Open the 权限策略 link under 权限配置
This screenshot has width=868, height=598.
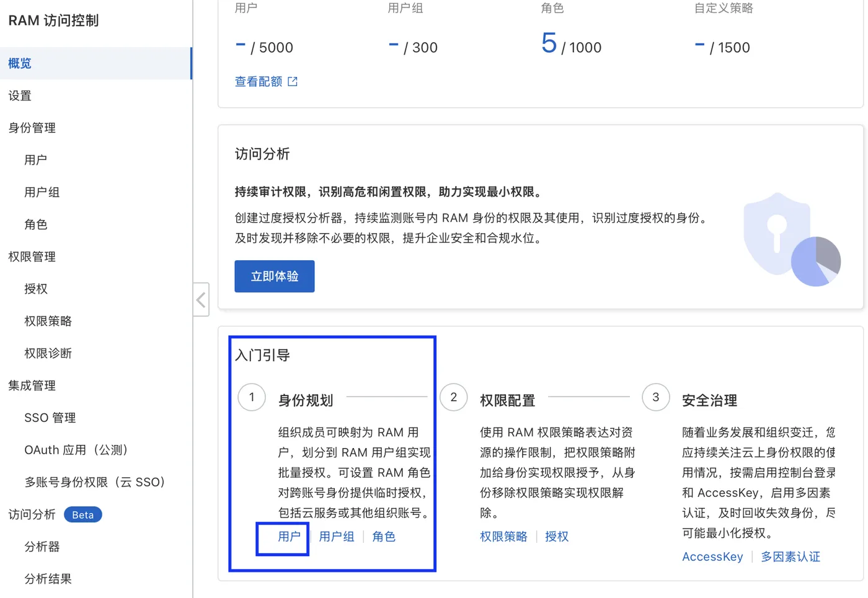coord(503,537)
